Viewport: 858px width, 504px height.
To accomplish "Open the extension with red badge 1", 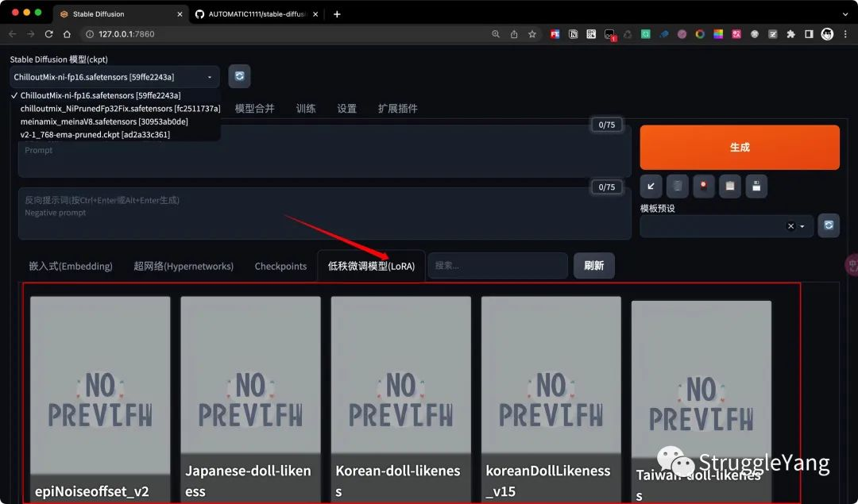I will pyautogui.click(x=609, y=35).
